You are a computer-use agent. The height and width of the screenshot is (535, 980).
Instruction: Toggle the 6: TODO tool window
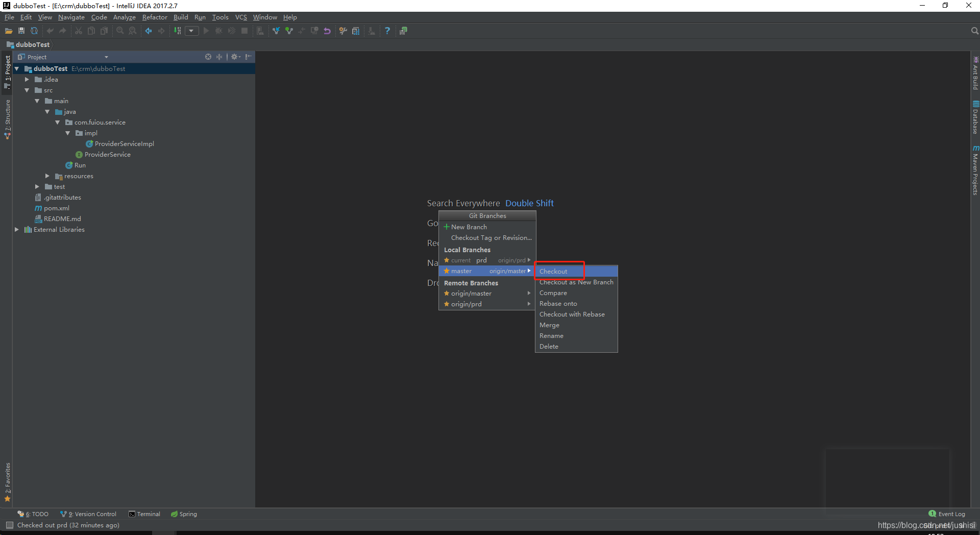click(33, 514)
